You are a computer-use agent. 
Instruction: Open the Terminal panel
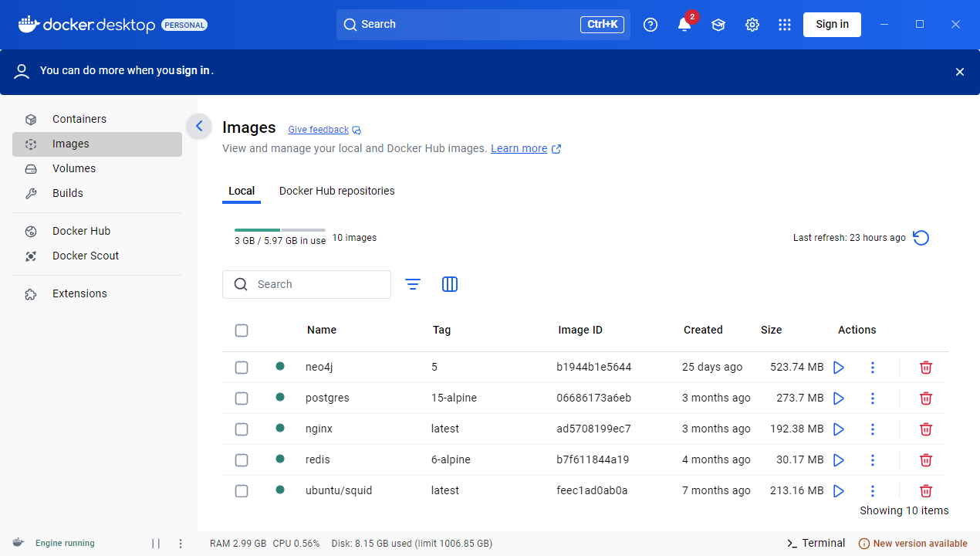pyautogui.click(x=816, y=544)
